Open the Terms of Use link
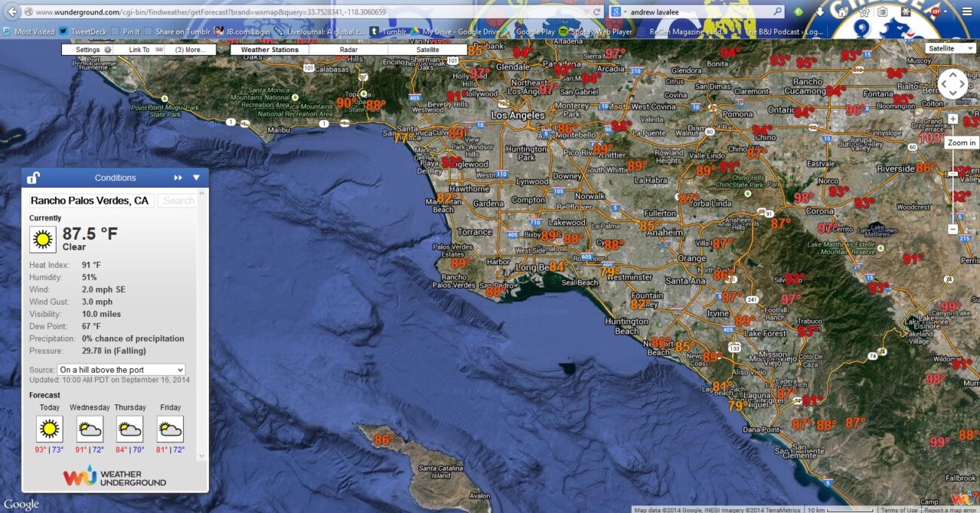980x513 pixels. click(899, 510)
